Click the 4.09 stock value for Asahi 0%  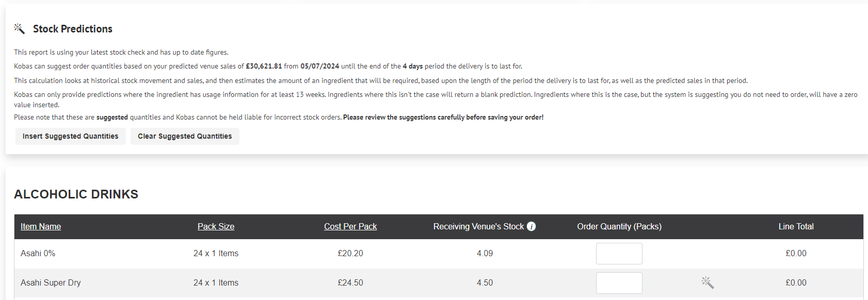485,254
